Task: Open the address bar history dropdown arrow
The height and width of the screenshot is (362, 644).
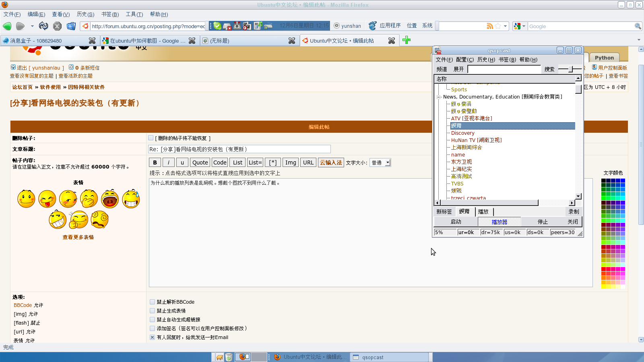Action: 505,26
